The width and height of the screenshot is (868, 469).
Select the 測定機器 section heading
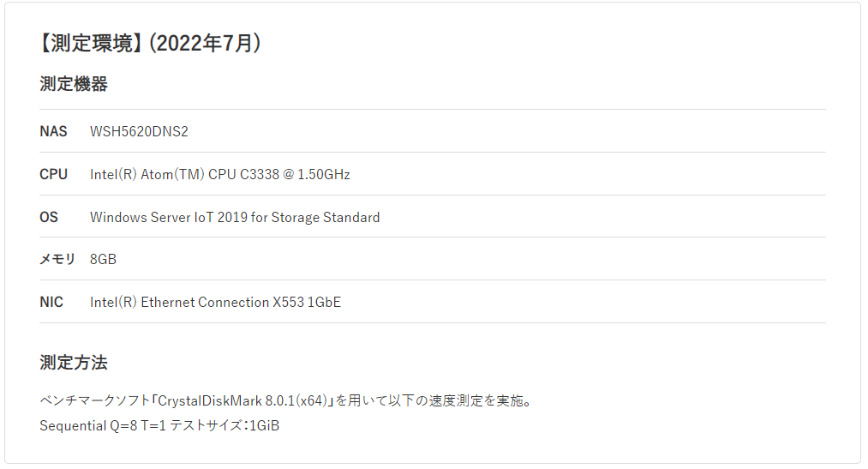(74, 84)
